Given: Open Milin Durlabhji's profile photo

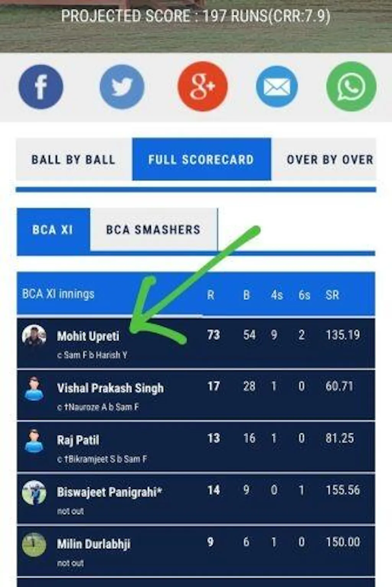Looking at the screenshot, I should [34, 544].
